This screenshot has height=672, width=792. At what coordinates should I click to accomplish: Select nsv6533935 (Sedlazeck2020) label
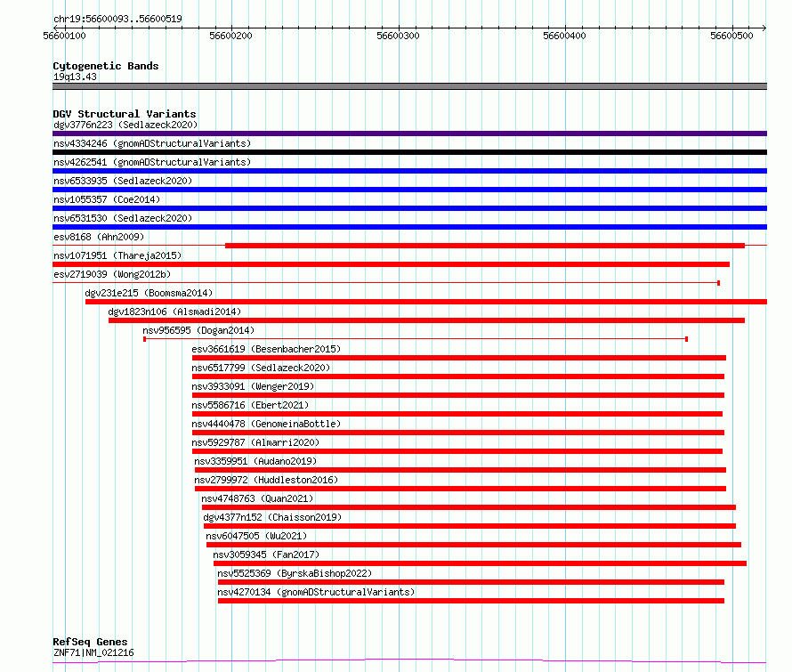123,181
